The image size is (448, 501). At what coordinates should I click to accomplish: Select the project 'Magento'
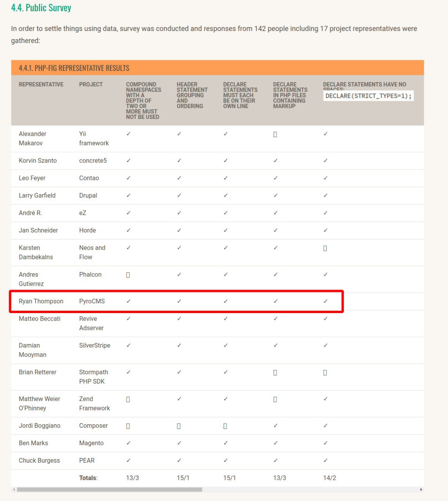coord(91,443)
